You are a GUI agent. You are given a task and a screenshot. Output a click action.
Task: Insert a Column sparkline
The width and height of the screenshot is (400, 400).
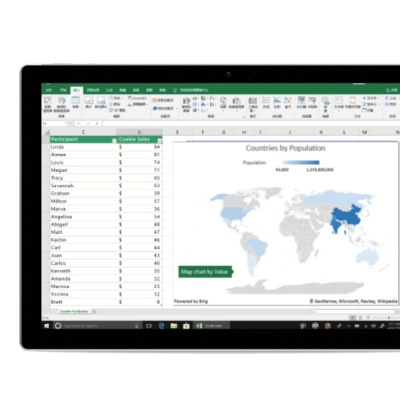pos(277,103)
